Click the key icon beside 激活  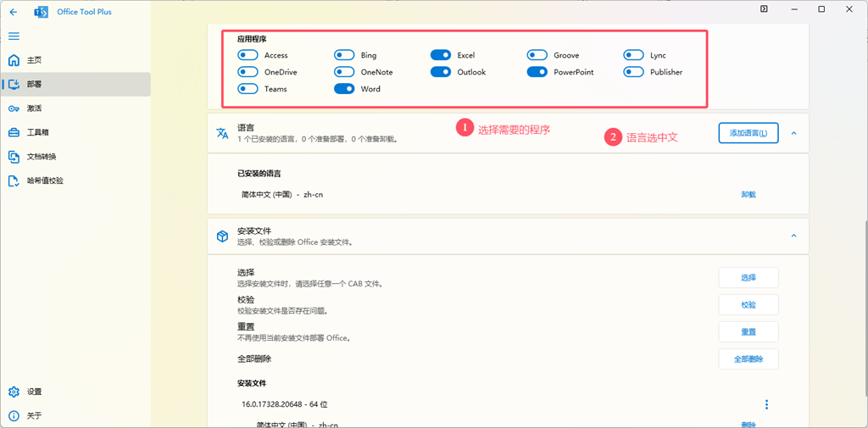point(14,108)
